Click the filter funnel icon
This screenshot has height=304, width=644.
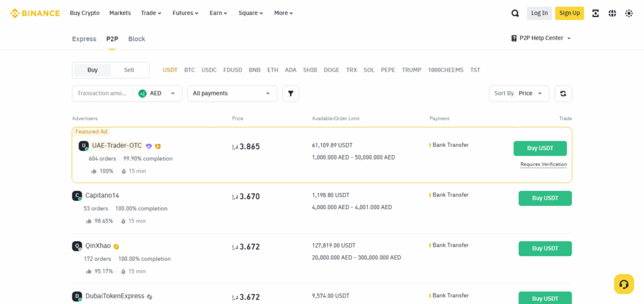click(x=291, y=94)
